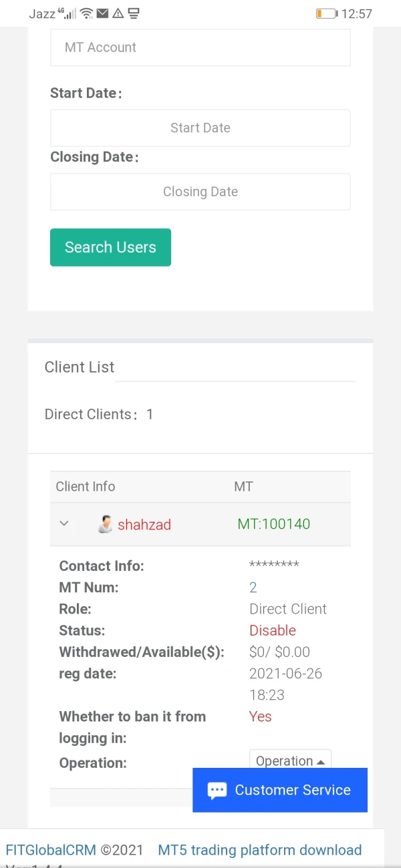Tap the screen cast status icon

[134, 13]
